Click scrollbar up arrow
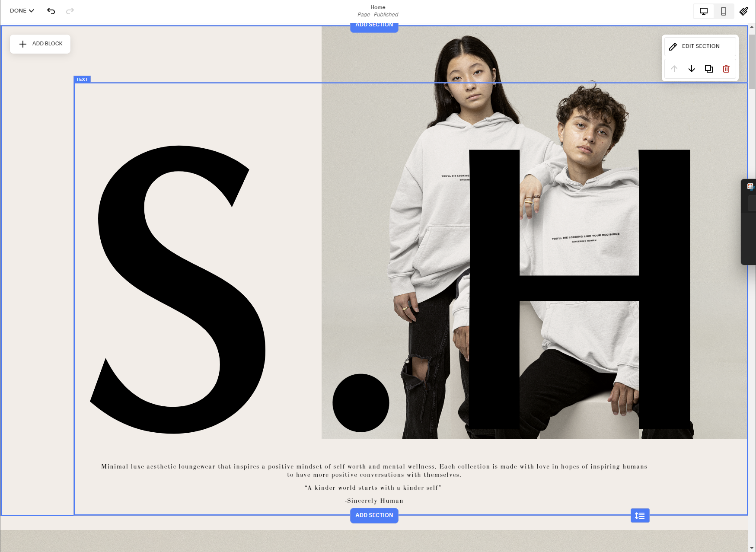Screen dimensions: 756x552 (752, 27)
